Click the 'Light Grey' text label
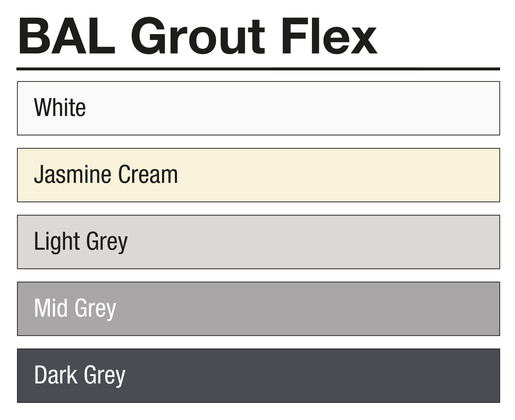515x420 pixels. (x=81, y=241)
